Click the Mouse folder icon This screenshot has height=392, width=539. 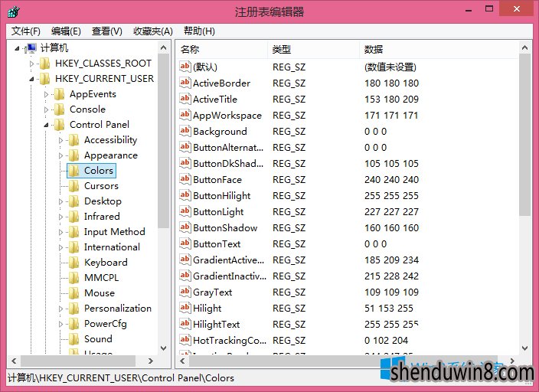tap(74, 293)
